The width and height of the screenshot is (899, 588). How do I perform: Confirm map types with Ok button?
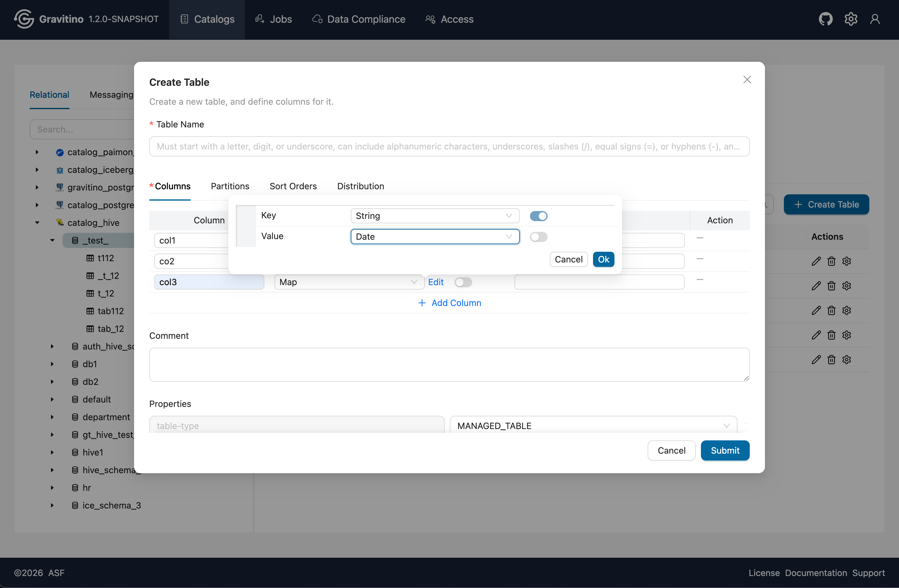pos(603,259)
